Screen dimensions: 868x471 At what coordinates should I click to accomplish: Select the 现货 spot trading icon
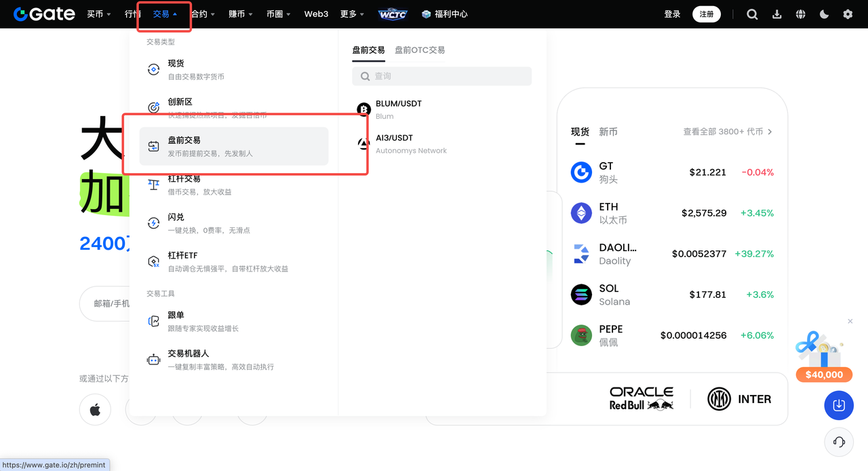[x=153, y=69]
